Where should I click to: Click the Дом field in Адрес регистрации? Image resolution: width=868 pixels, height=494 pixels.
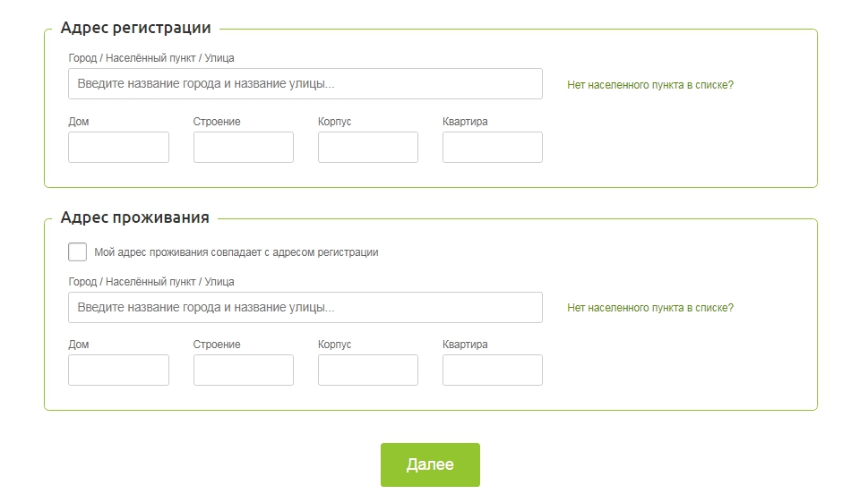[118, 148]
